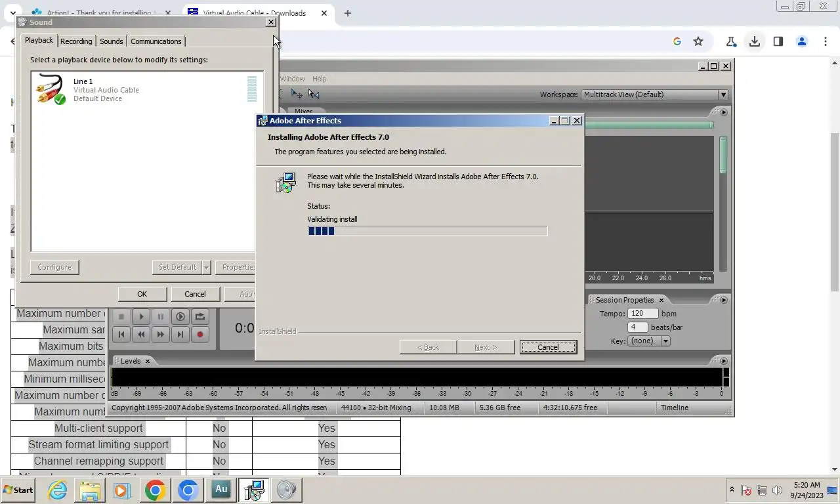
Task: Click the installer progress bar
Action: tap(427, 231)
